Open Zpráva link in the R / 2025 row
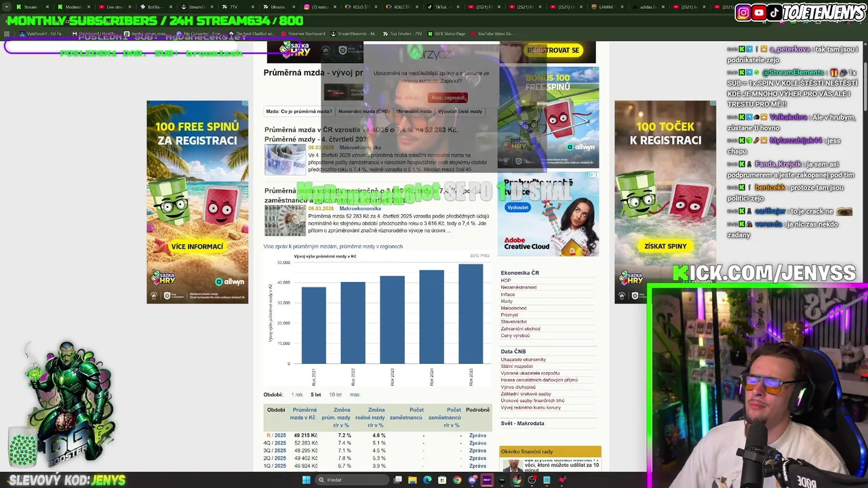 (477, 436)
